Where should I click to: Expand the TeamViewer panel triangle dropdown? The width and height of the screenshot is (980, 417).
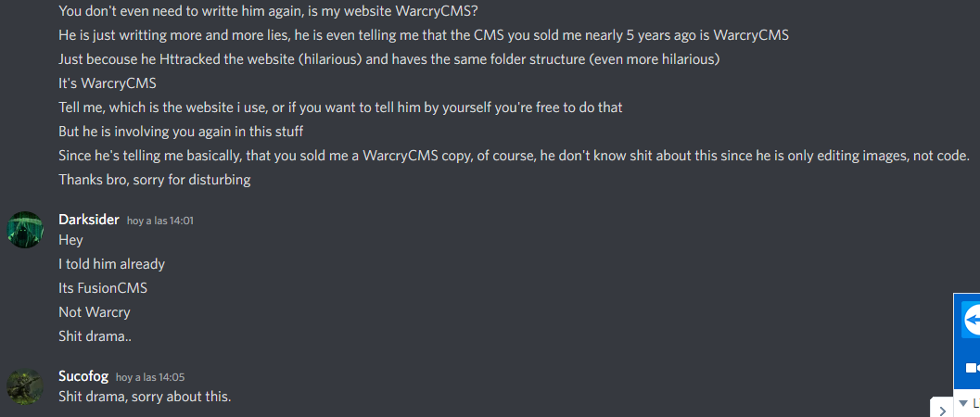[963, 403]
